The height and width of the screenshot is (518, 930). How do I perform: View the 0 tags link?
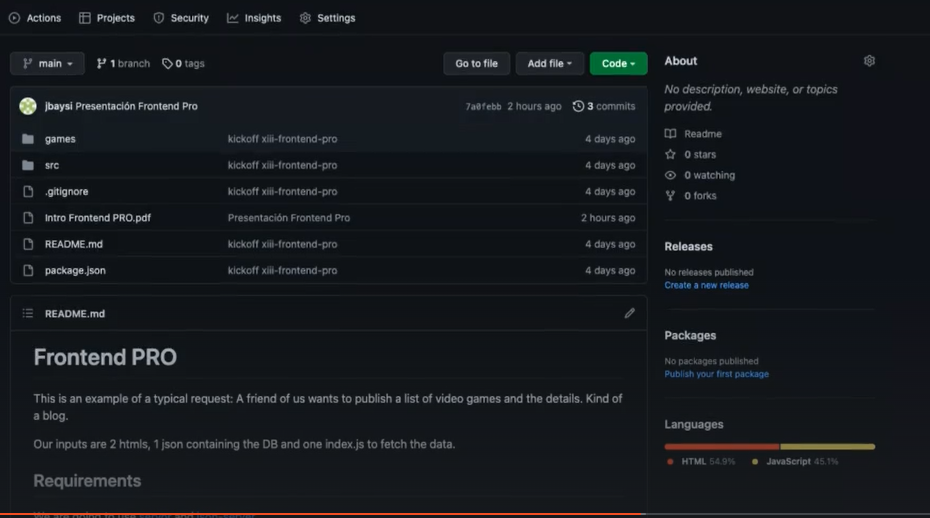coord(183,63)
